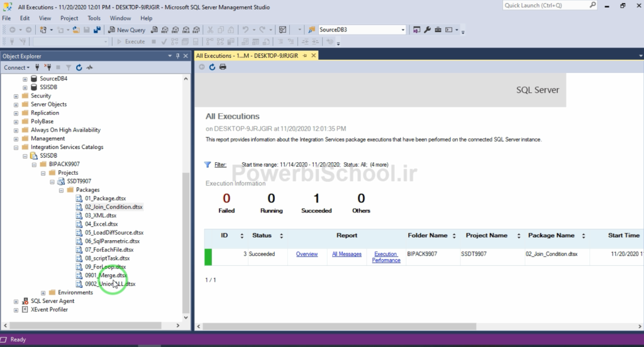This screenshot has width=644, height=347.
Task: Open the SourceDB3 database dropdown
Action: 403,30
